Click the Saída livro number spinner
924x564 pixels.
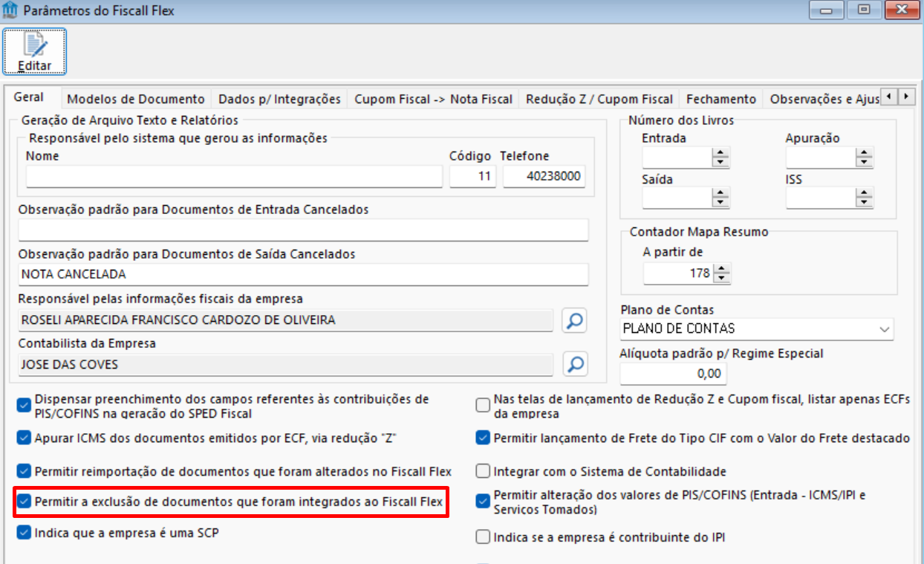[720, 198]
